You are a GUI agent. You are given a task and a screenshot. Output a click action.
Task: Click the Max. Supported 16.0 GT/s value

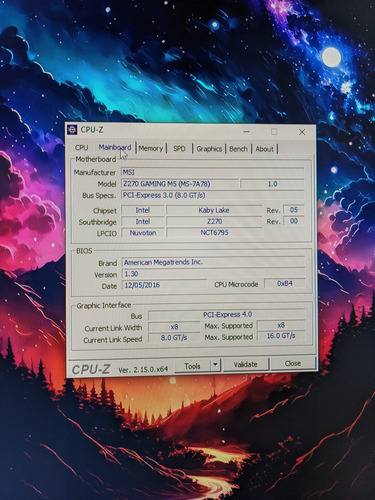281,336
